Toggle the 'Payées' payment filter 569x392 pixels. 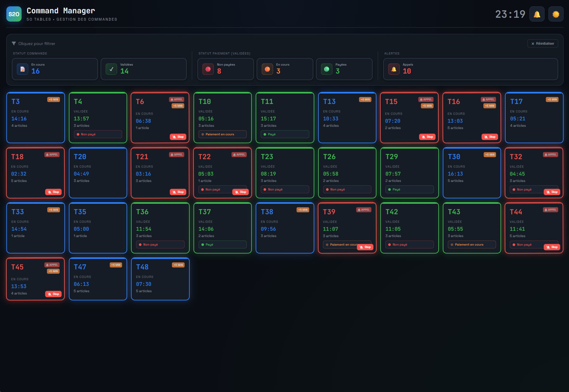click(344, 69)
